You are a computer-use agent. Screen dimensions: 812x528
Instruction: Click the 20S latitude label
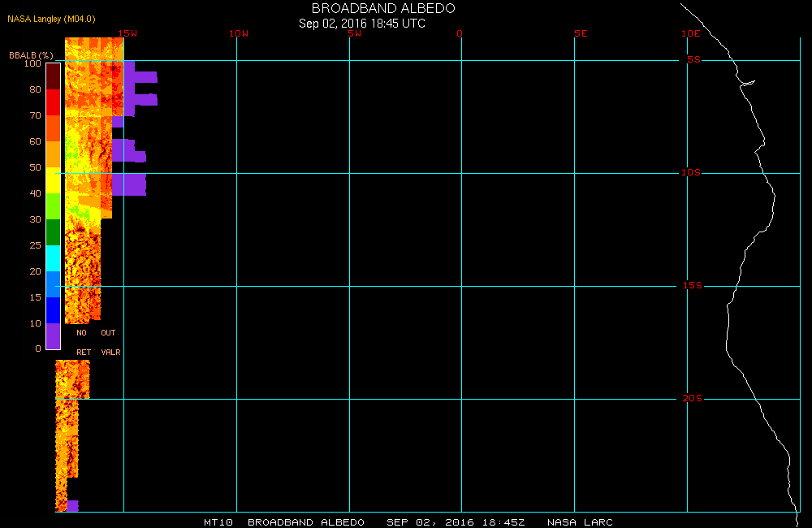693,399
